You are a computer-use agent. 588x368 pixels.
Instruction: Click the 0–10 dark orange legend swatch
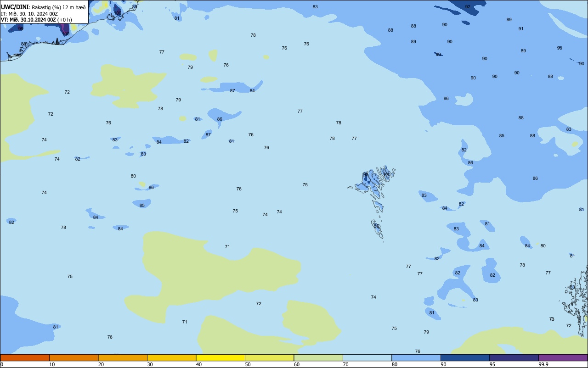(x=25, y=357)
